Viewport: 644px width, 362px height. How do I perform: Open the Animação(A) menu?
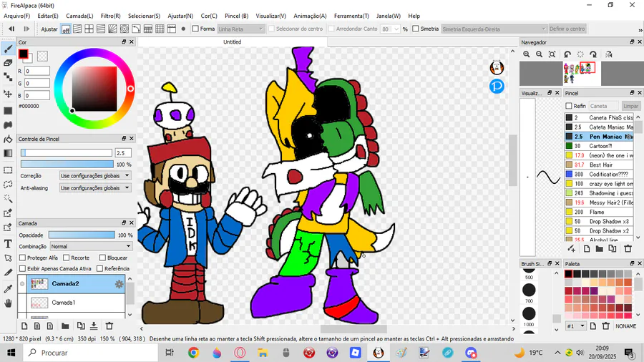(x=310, y=16)
